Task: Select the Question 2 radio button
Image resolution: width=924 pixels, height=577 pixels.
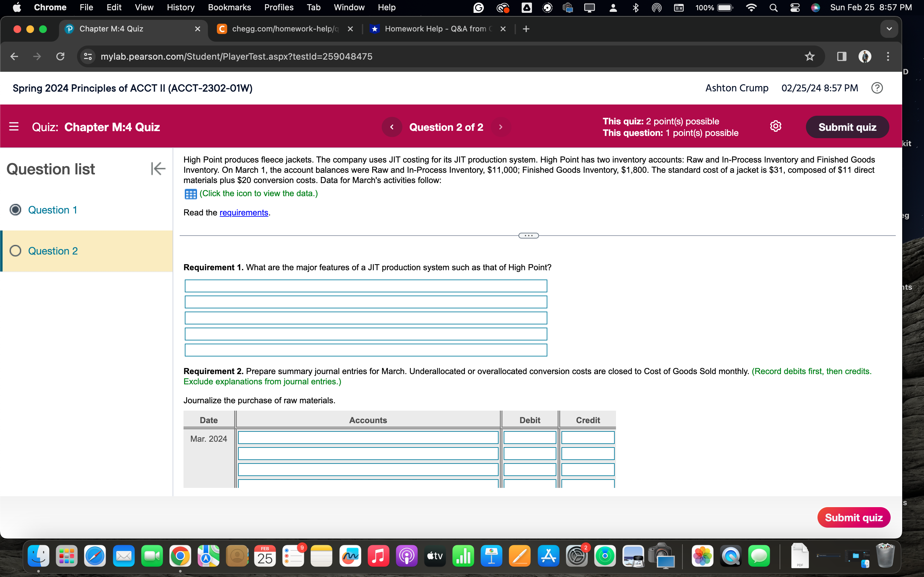Action: pos(15,251)
